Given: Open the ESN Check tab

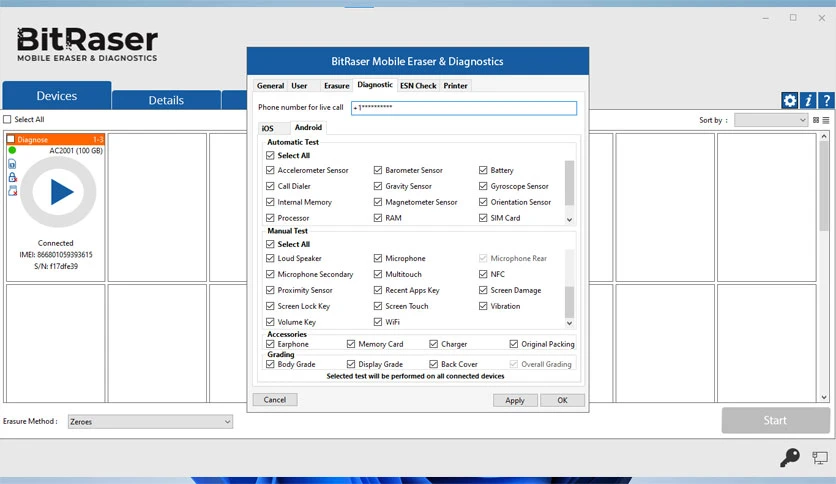Looking at the screenshot, I should pyautogui.click(x=418, y=86).
